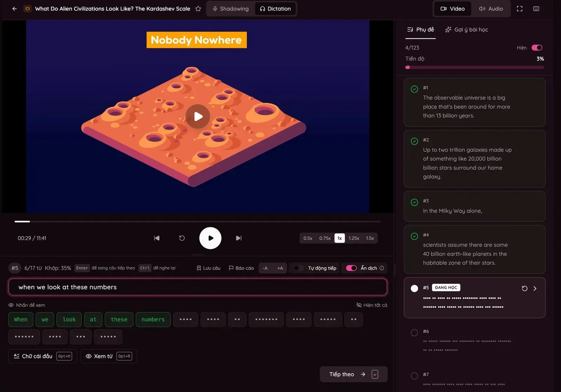561x392 pixels.
Task: Replay the current sentence
Action: click(x=182, y=238)
